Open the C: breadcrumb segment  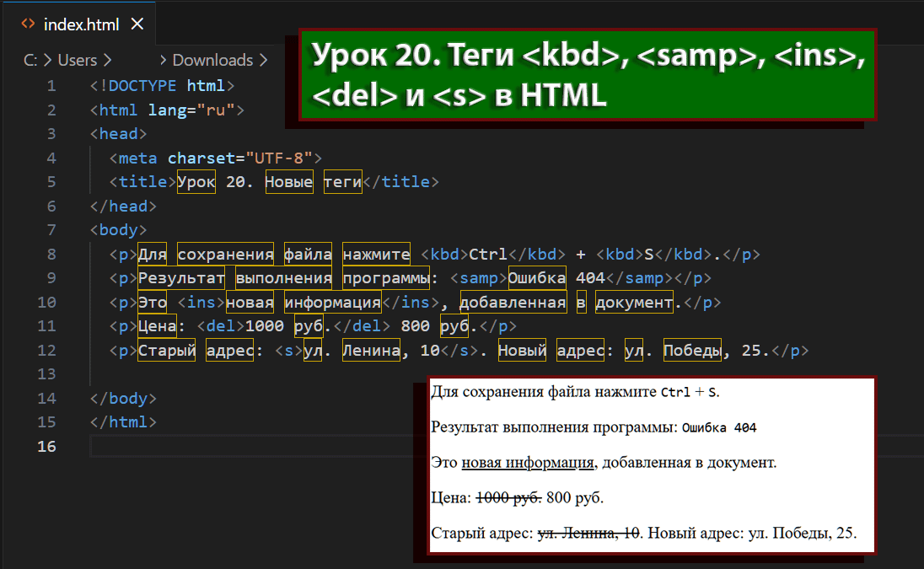click(x=30, y=60)
